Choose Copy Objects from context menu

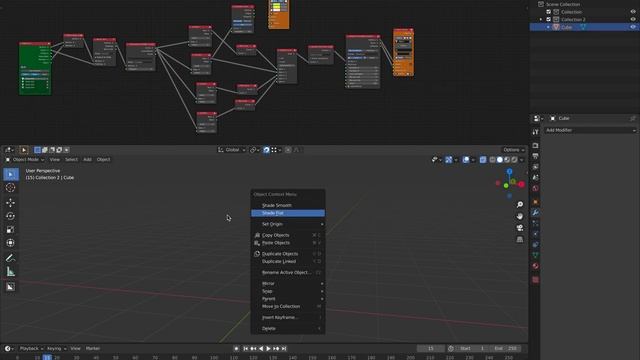tap(288, 235)
